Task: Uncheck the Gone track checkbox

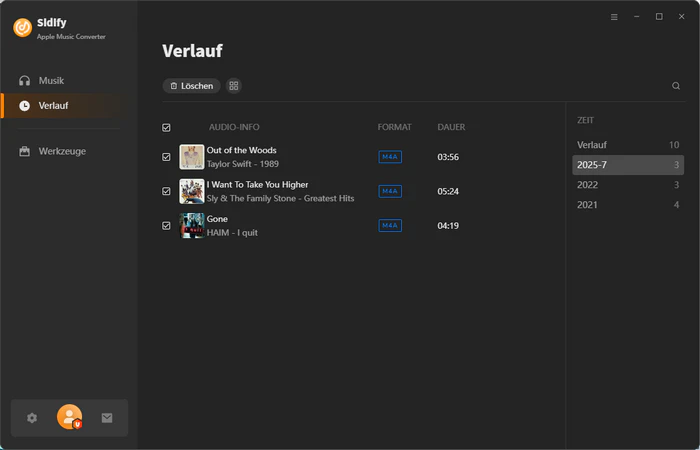Action: click(166, 226)
